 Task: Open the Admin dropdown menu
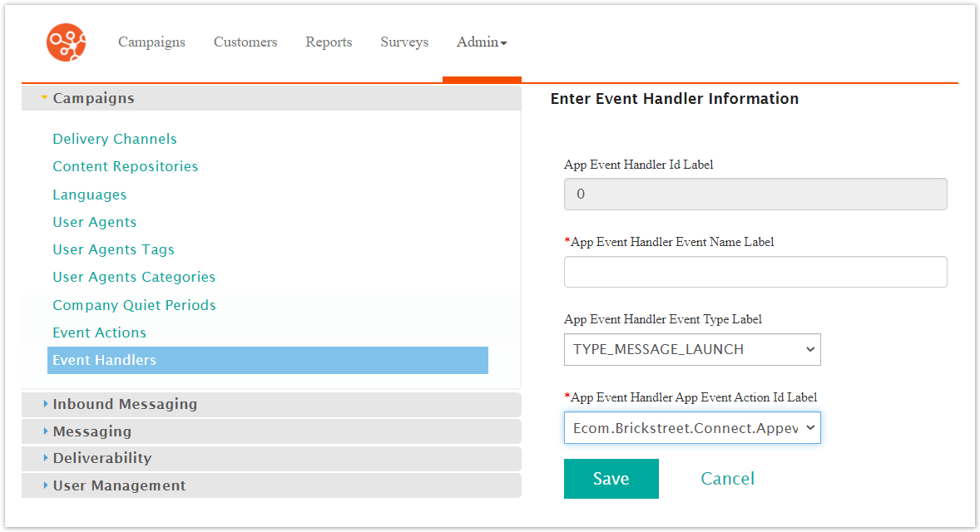481,42
